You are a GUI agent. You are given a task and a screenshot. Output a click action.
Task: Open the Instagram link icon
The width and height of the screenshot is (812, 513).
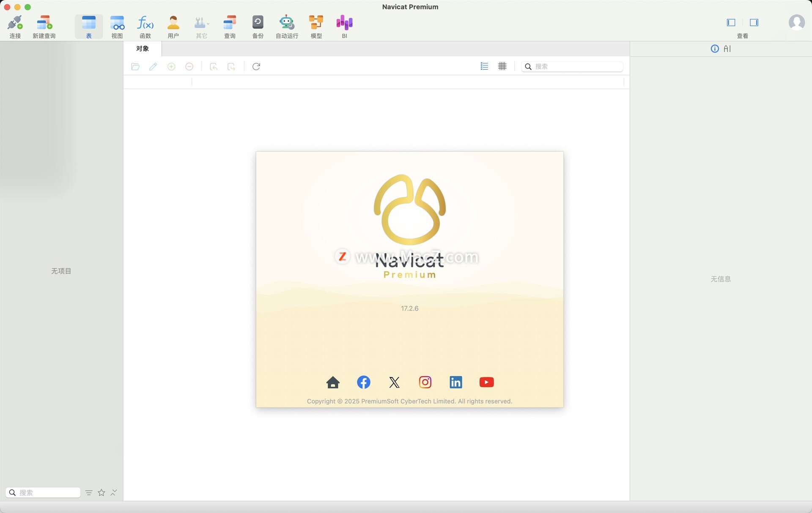pos(425,382)
